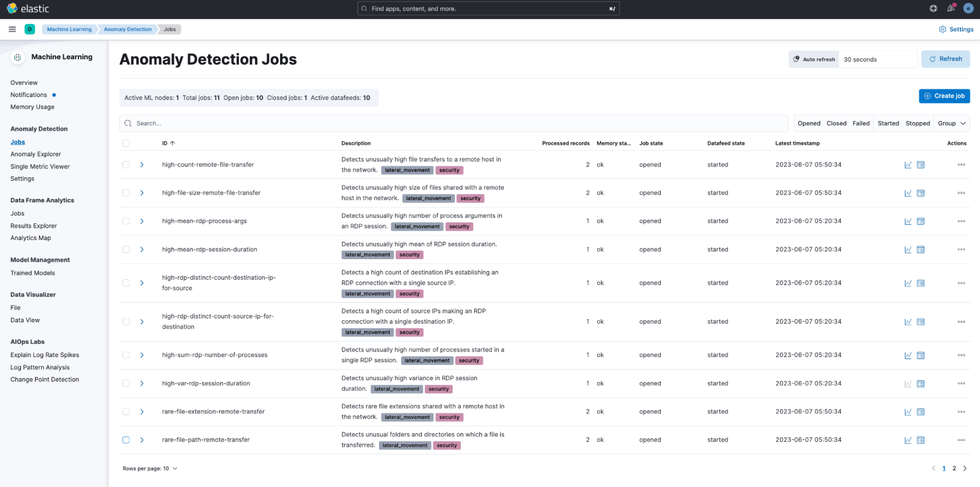This screenshot has width=980, height=487.
Task: Click the Refresh button
Action: (945, 59)
